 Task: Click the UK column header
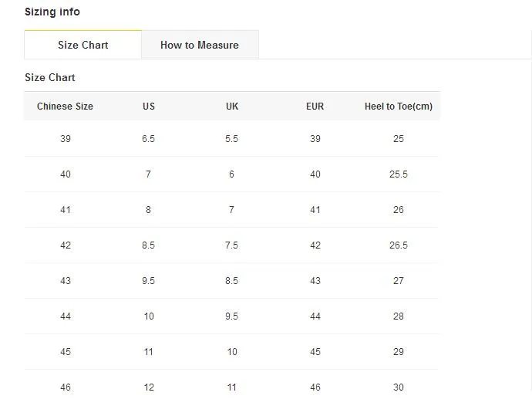click(x=232, y=107)
